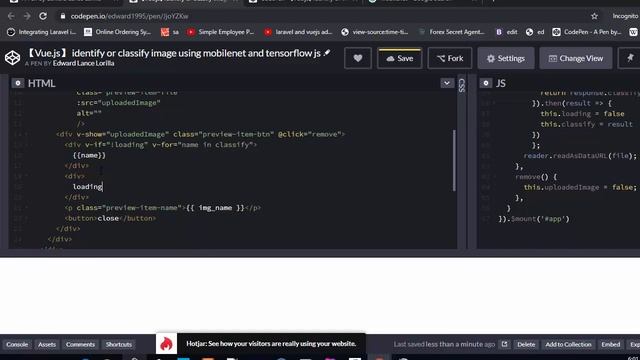Go back in browser
Image resolution: width=640 pixels, height=360 pixels.
pos(11,16)
